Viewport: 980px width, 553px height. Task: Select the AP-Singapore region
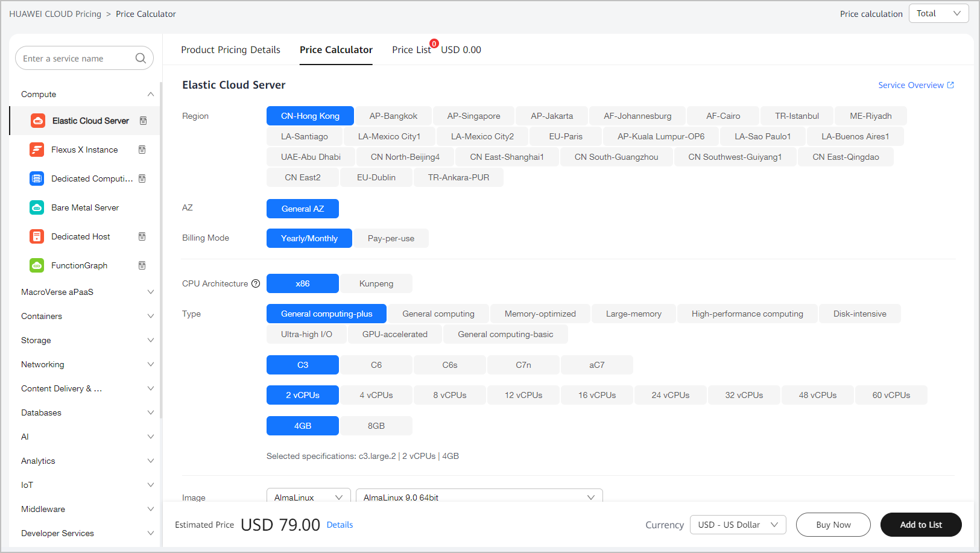(473, 116)
